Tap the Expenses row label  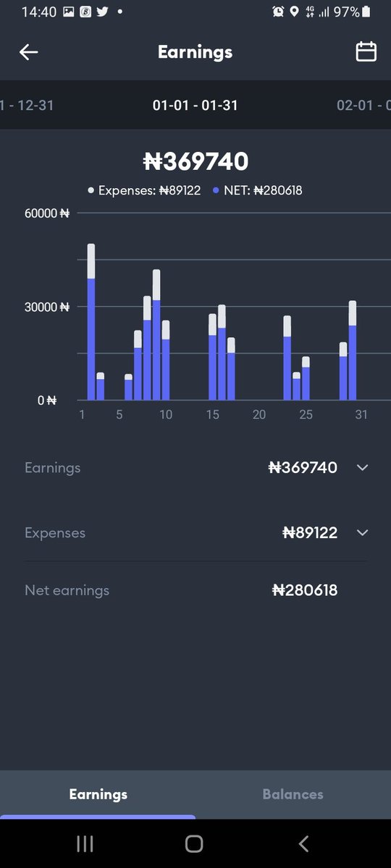pyautogui.click(x=55, y=533)
